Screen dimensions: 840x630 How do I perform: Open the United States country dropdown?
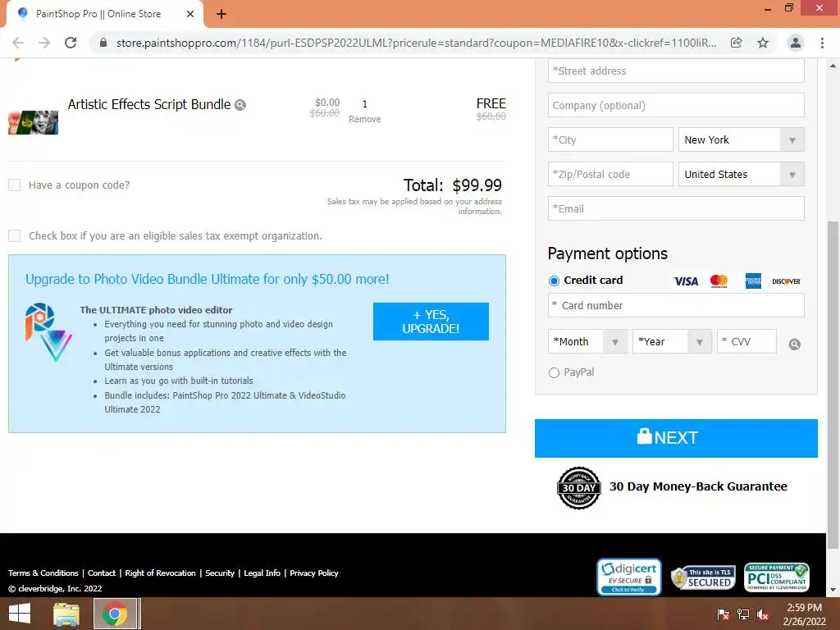coord(741,174)
